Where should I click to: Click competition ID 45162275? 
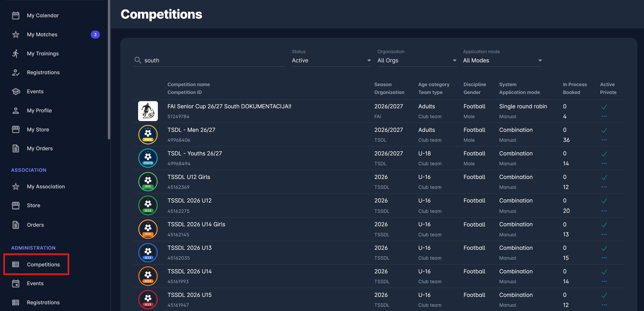point(178,211)
